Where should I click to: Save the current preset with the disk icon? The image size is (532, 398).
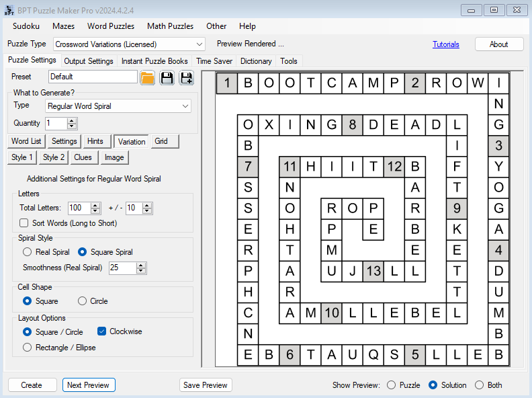point(167,77)
